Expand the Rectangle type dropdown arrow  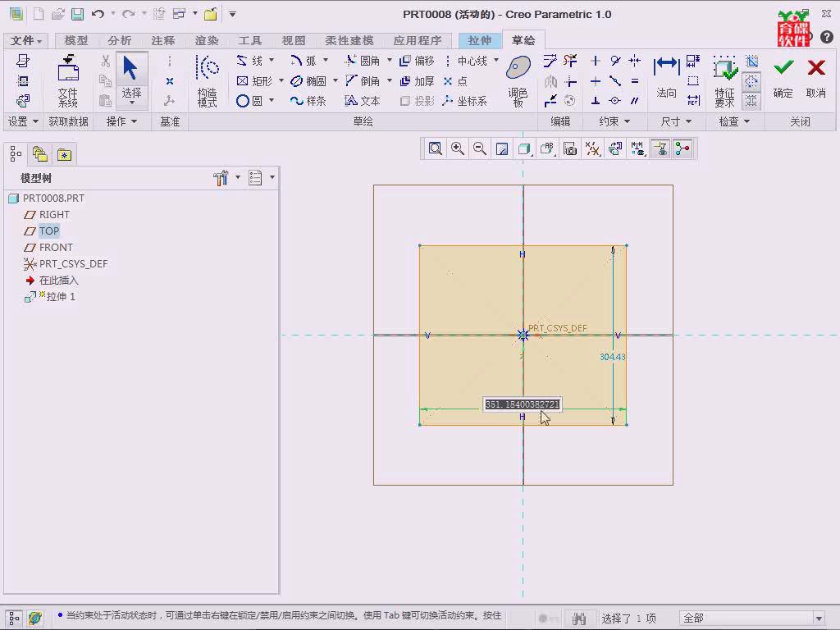[x=281, y=80]
